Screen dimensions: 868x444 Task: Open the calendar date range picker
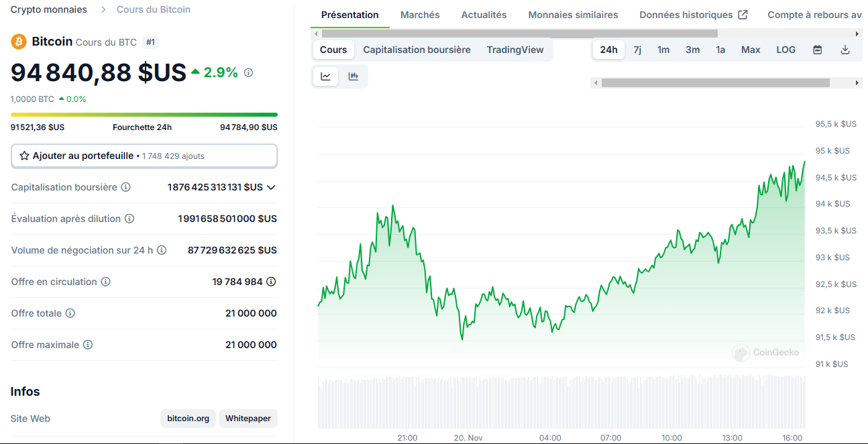pos(817,50)
